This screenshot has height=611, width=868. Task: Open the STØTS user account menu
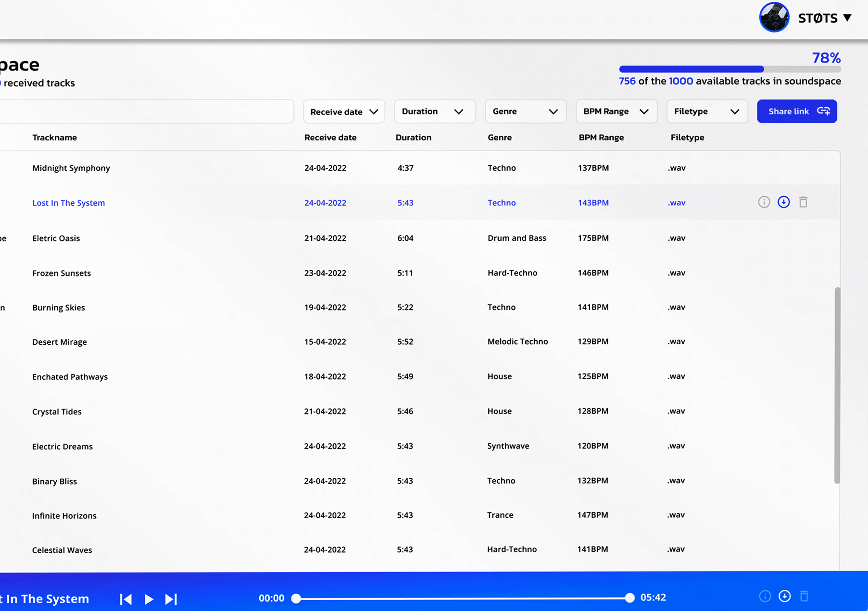tap(824, 18)
